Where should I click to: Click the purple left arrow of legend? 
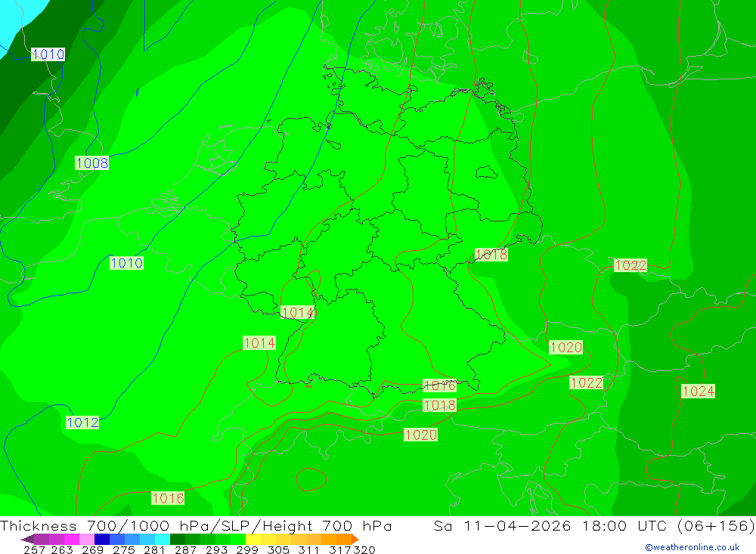[x=27, y=539]
